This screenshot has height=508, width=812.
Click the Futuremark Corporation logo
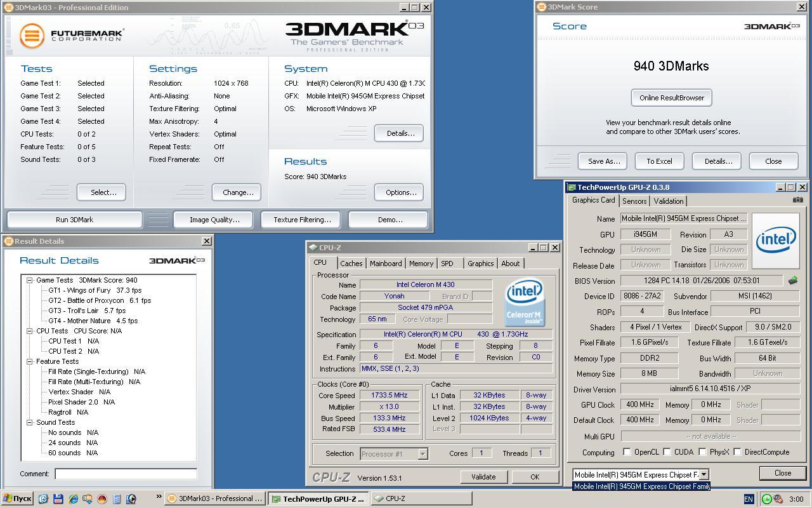72,36
